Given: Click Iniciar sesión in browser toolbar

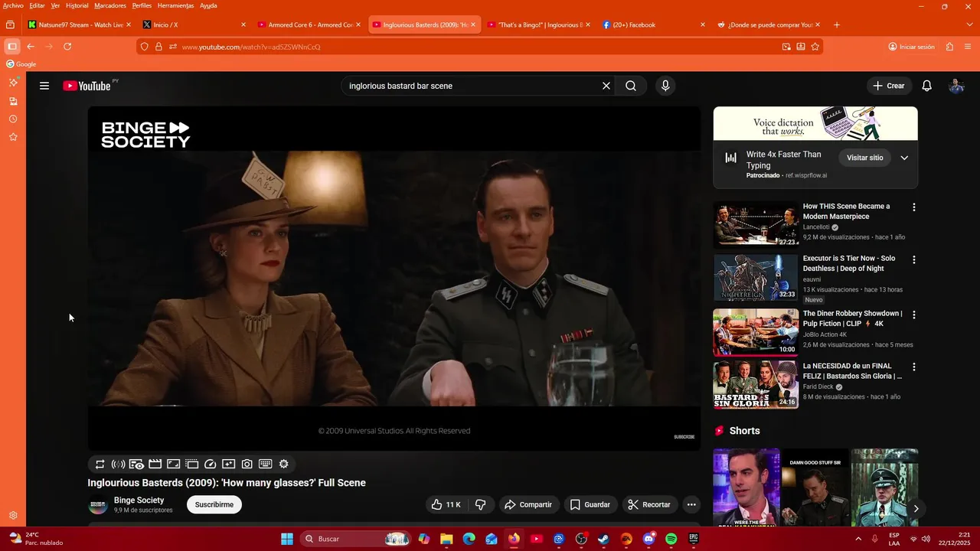Looking at the screenshot, I should coord(911,47).
